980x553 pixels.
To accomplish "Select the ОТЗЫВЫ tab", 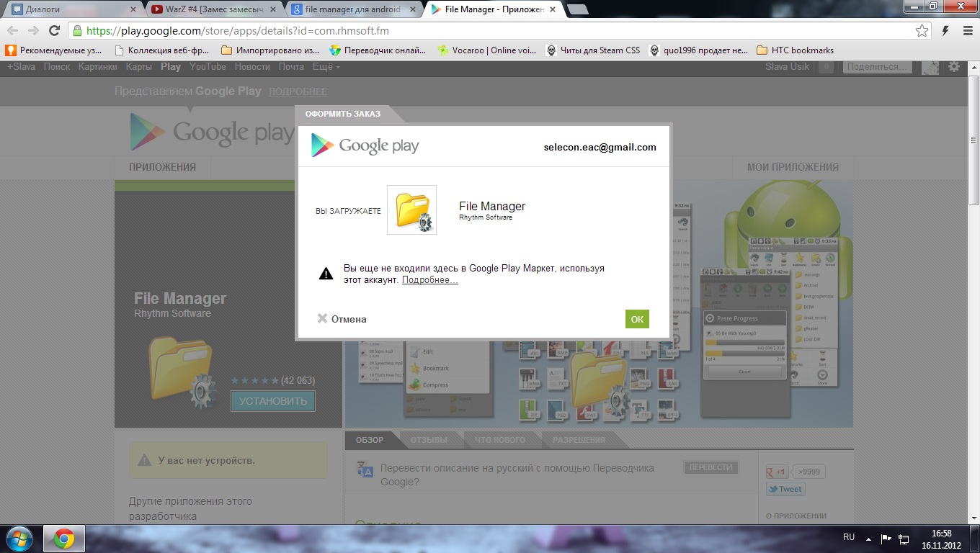I will click(x=429, y=439).
